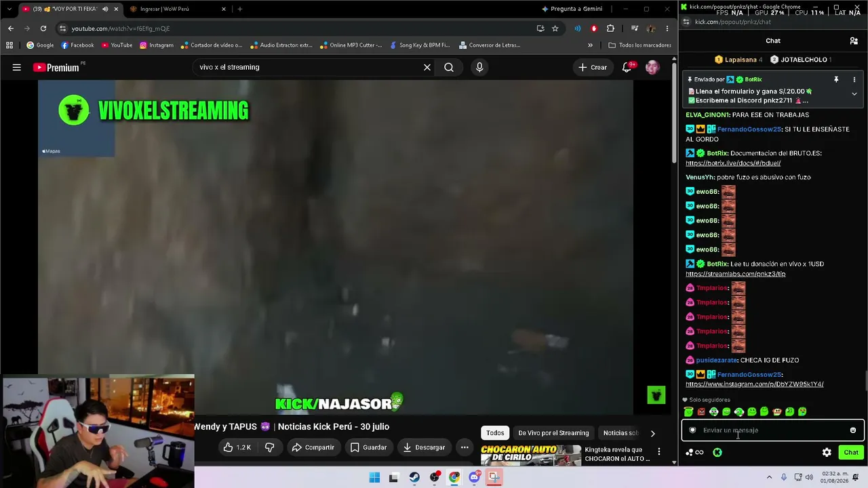Open the green Kick K badge icon
This screenshot has height=488, width=868.
717,452
